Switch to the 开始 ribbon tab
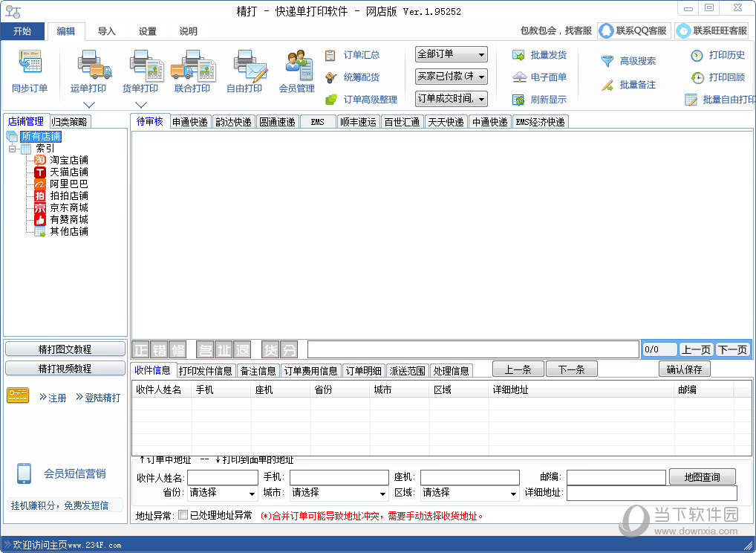Screen dimensions: 756x553 pos(22,31)
